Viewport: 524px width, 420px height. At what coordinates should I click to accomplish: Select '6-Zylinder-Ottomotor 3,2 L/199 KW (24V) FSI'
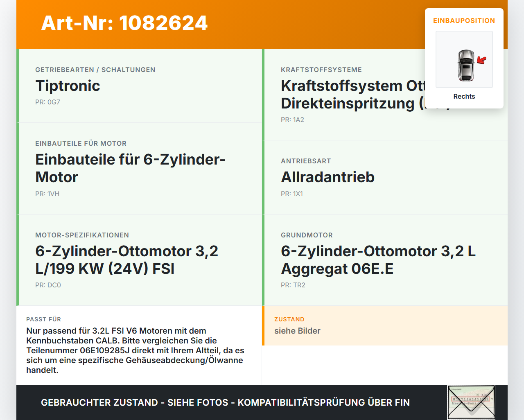pyautogui.click(x=127, y=260)
